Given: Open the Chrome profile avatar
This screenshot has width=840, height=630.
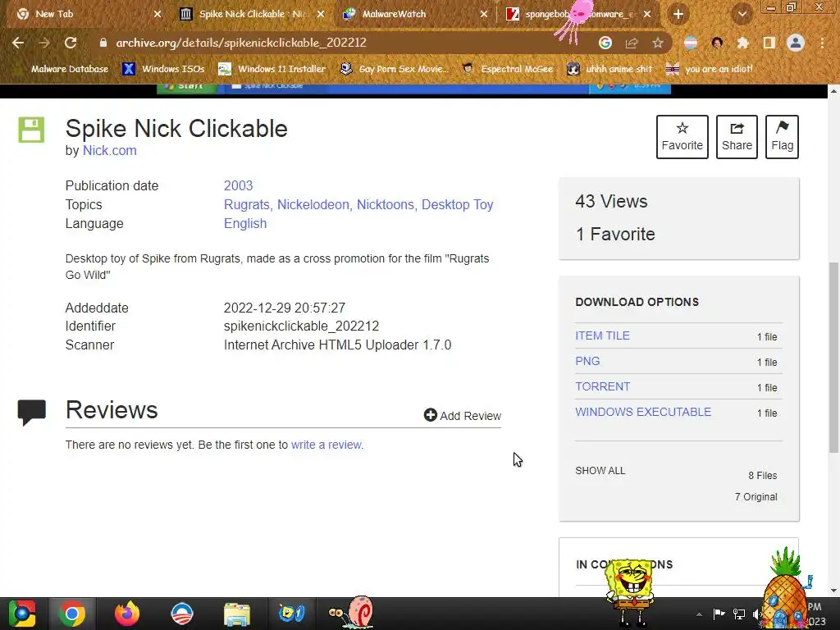Looking at the screenshot, I should 796,43.
